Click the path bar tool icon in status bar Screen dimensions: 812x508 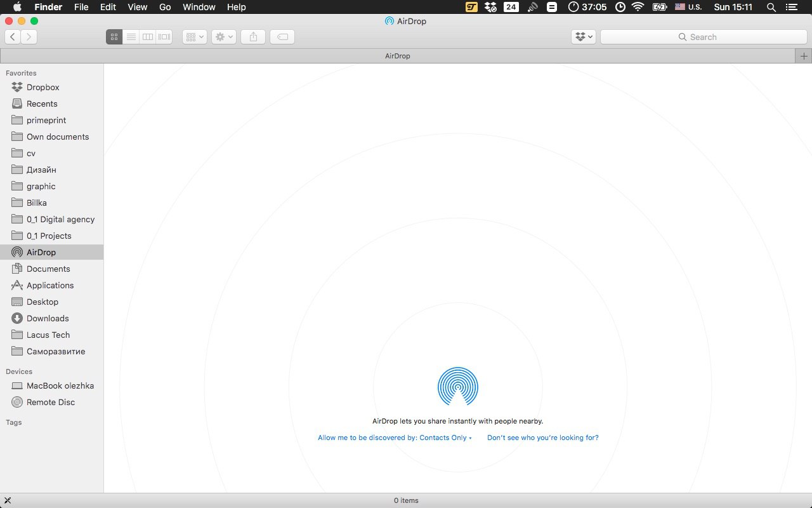[8, 500]
